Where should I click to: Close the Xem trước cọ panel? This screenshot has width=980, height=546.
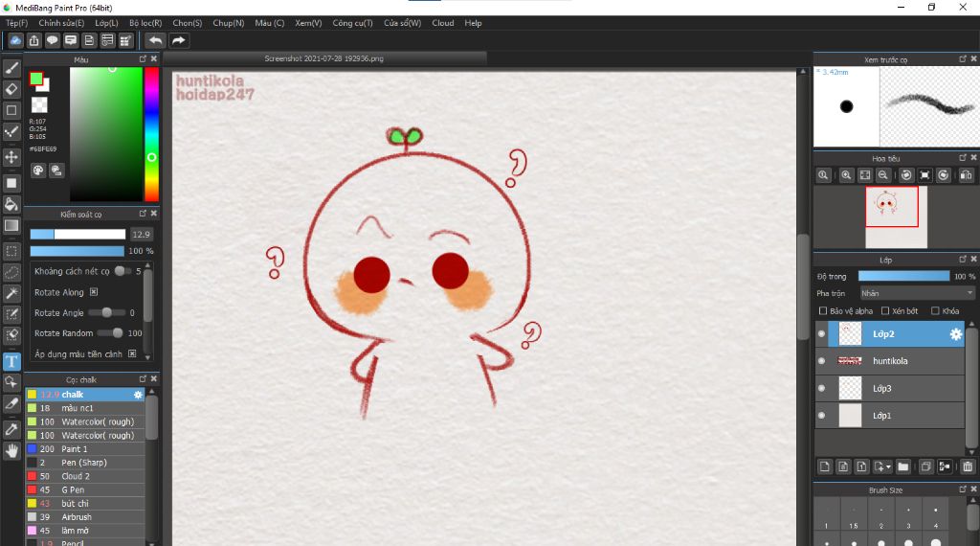click(x=973, y=58)
